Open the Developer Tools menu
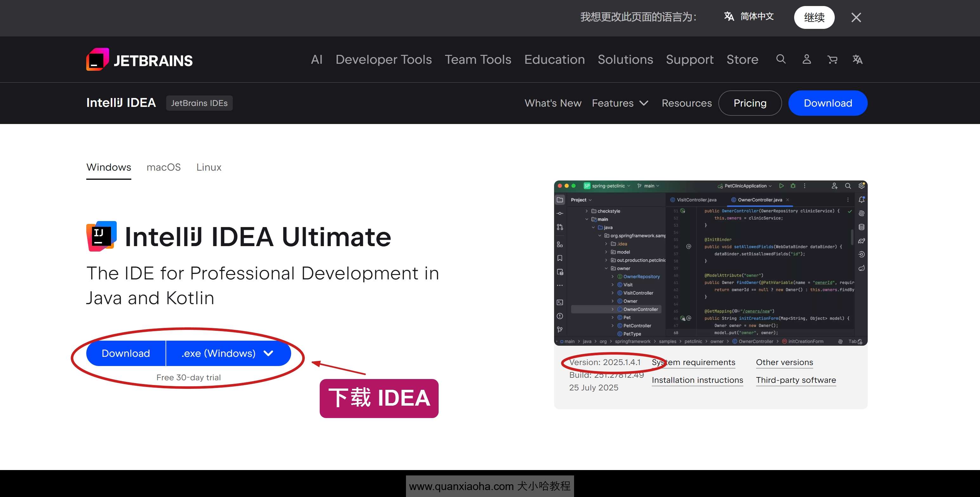980x497 pixels. (383, 59)
